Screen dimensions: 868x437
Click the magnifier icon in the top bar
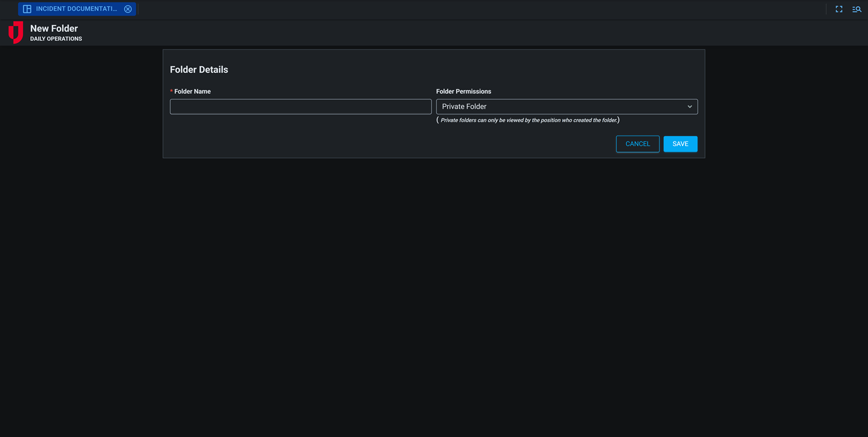point(857,9)
